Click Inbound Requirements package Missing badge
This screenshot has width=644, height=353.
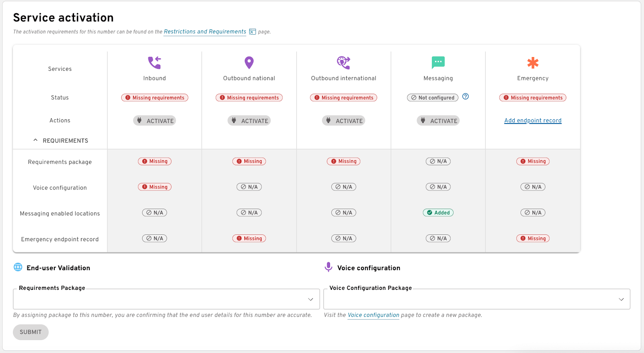click(x=155, y=161)
